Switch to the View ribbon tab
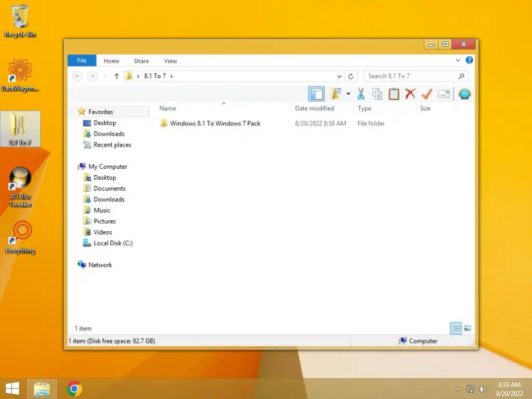Viewport: 532px width, 399px height. coord(170,61)
